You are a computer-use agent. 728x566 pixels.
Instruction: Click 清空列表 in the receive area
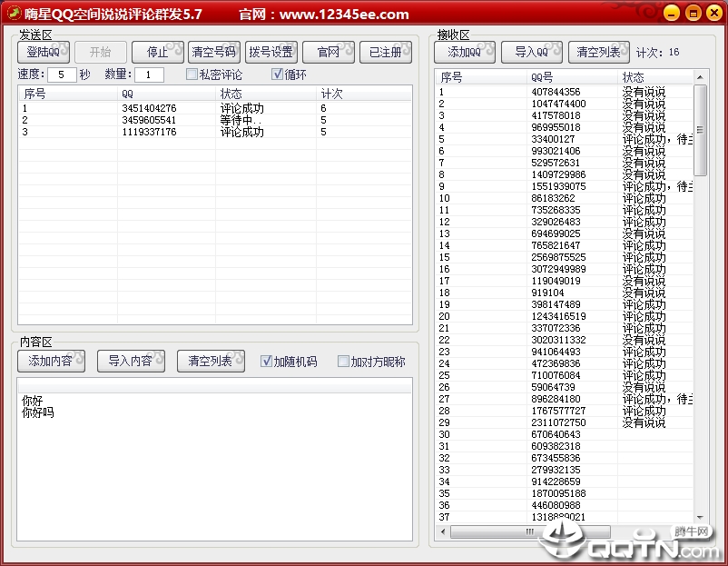tap(597, 52)
